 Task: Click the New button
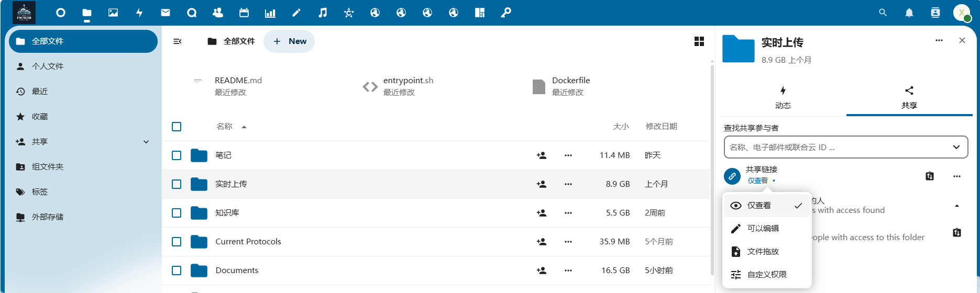(289, 41)
